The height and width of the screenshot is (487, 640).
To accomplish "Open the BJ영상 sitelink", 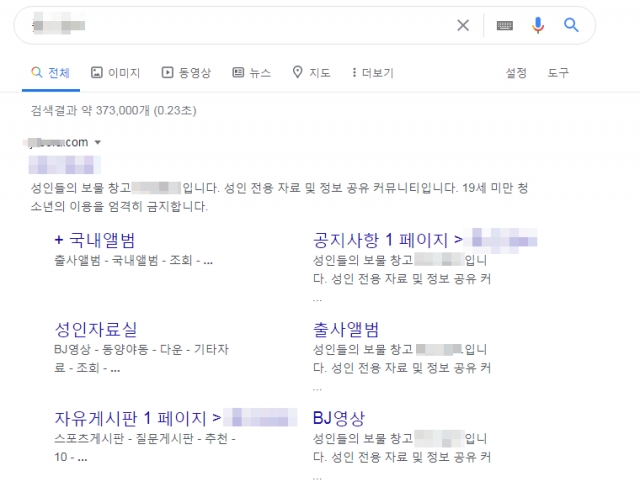I will click(x=339, y=418).
